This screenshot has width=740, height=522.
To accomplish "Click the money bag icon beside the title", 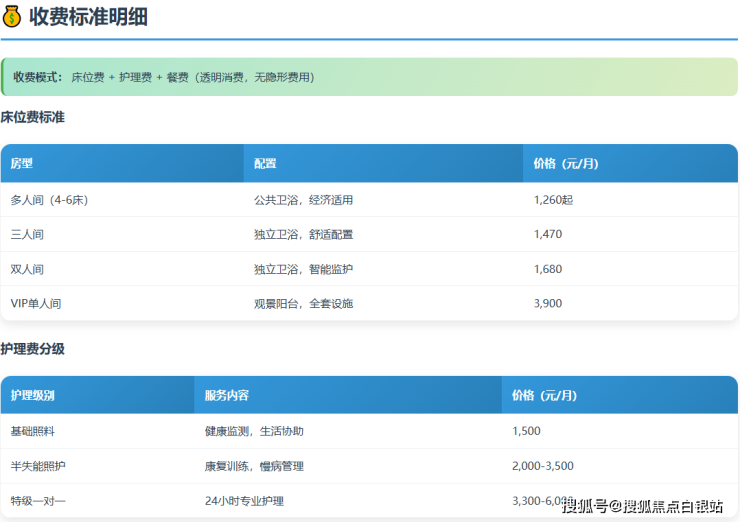I will pos(12,17).
